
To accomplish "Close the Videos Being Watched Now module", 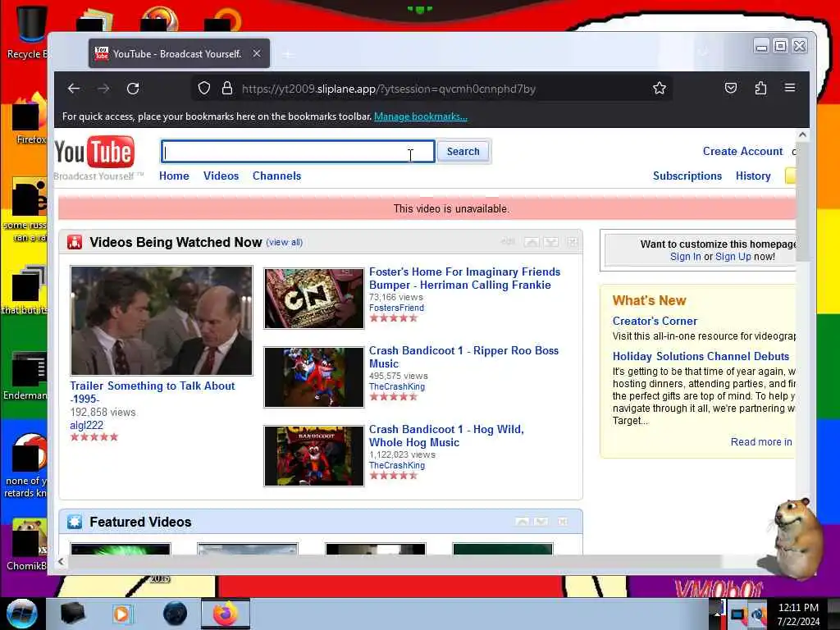I will point(572,242).
